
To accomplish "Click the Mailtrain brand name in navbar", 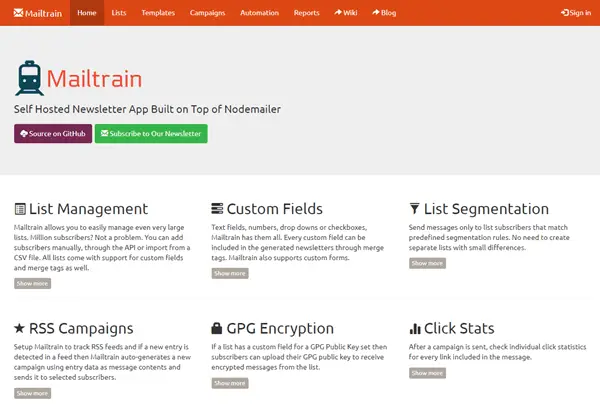I will [43, 13].
